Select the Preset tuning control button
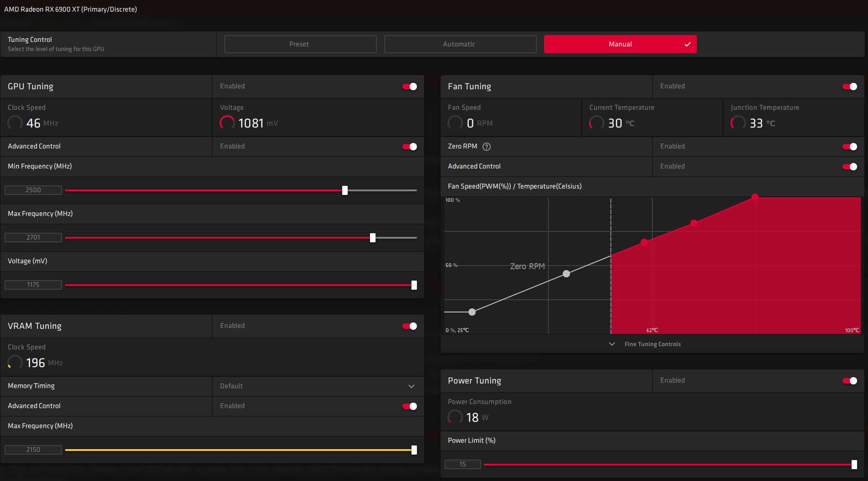Screen dimensions: 868x481 tap(300, 44)
